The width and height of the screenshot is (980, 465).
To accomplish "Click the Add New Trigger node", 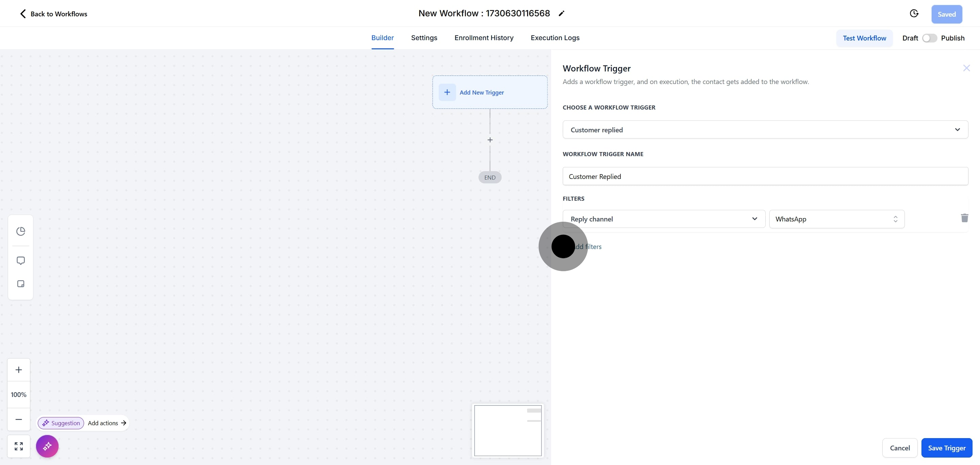I will coord(489,93).
